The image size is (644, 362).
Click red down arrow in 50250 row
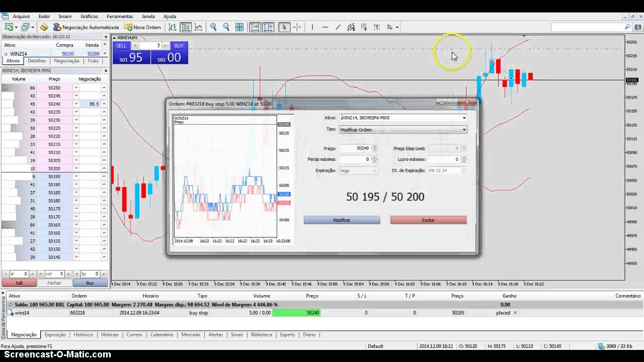(76, 88)
